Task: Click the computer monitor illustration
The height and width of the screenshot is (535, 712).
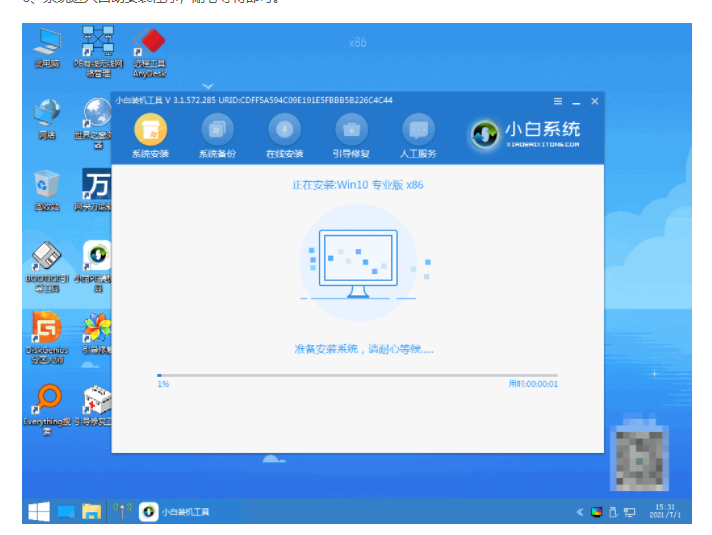Action: click(x=358, y=263)
